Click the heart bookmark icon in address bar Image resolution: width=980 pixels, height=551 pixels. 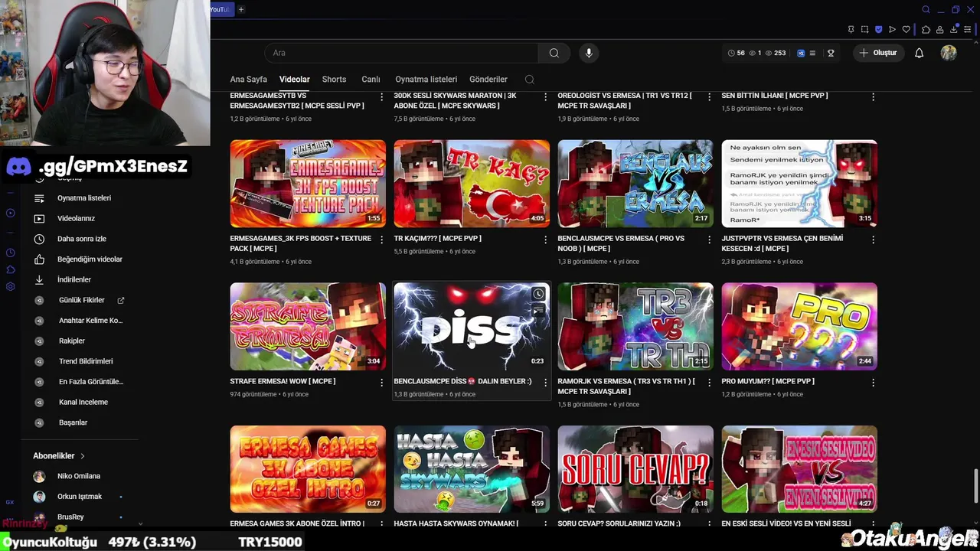point(906,30)
